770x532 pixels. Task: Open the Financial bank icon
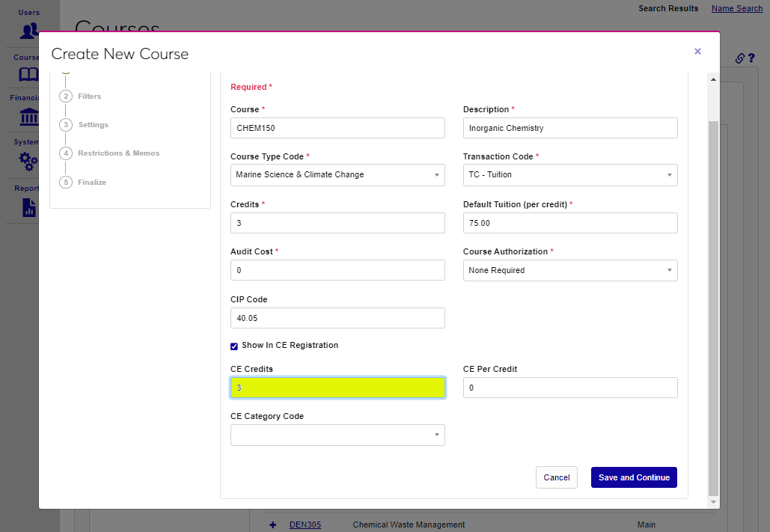coord(28,117)
